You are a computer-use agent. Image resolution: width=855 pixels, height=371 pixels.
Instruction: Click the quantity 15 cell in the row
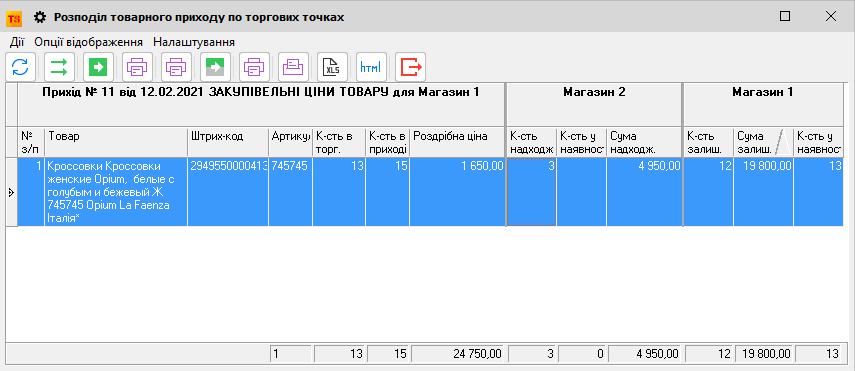coord(387,192)
